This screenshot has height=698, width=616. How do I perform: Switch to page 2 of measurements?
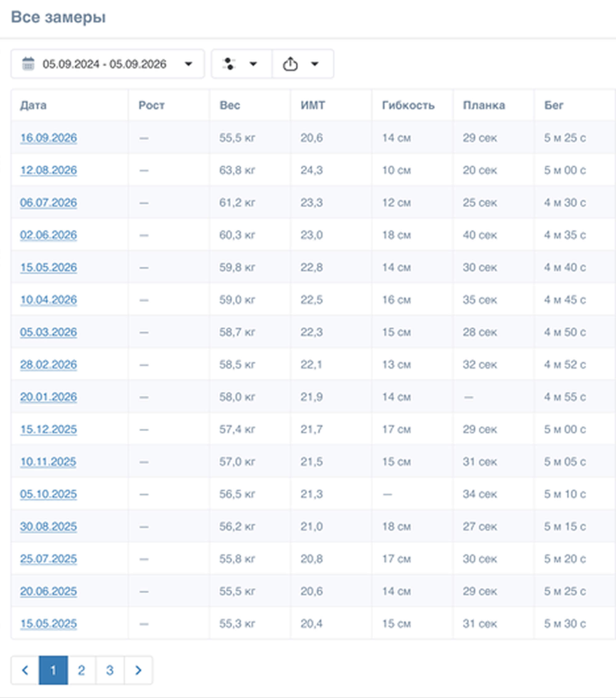pos(81,670)
